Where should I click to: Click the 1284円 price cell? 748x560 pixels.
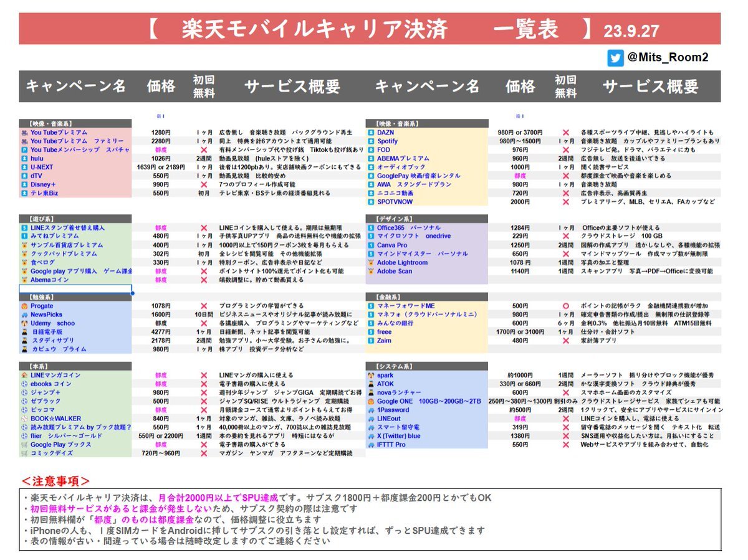520,228
